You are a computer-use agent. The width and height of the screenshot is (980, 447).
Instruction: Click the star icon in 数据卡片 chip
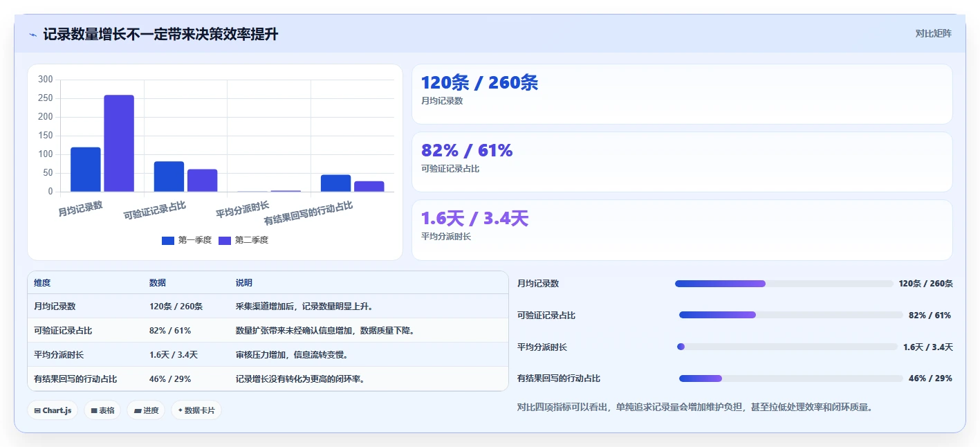181,410
